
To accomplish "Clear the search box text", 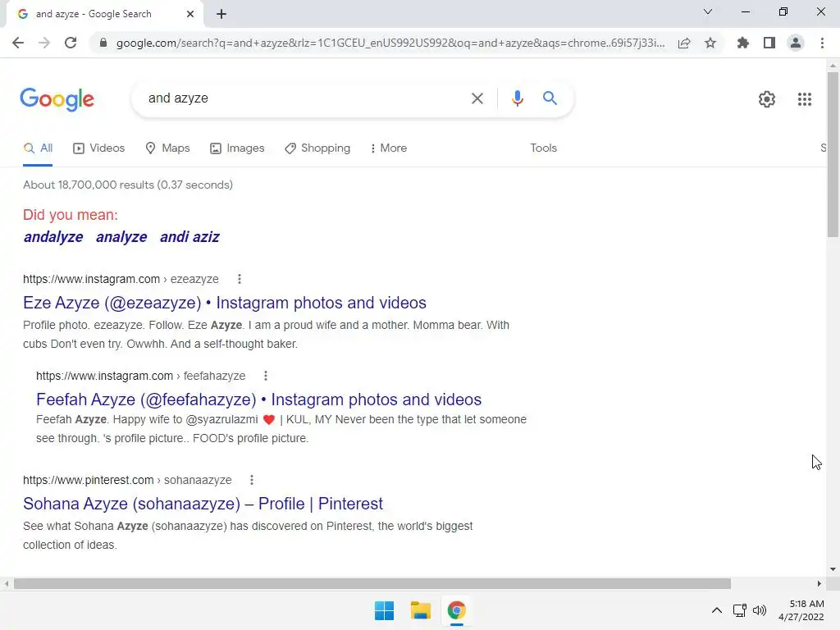I will tap(477, 98).
